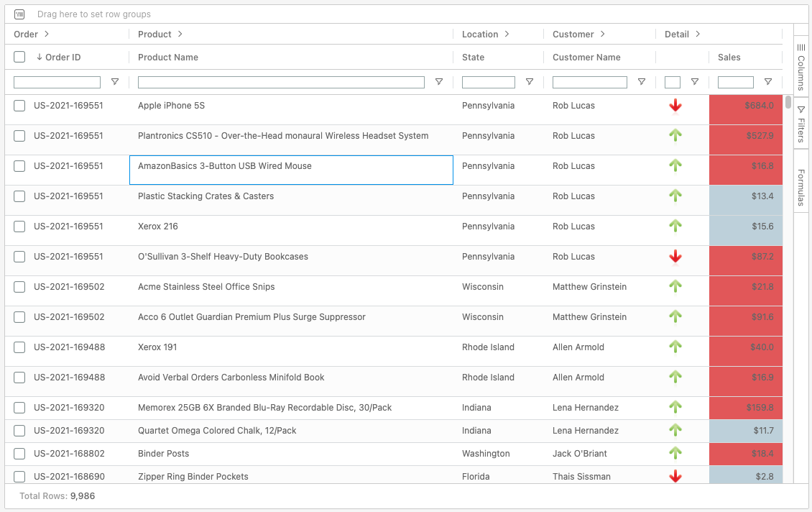Click the green up arrow for Xerox 216
Viewport: 812px width, 512px height.
[675, 226]
